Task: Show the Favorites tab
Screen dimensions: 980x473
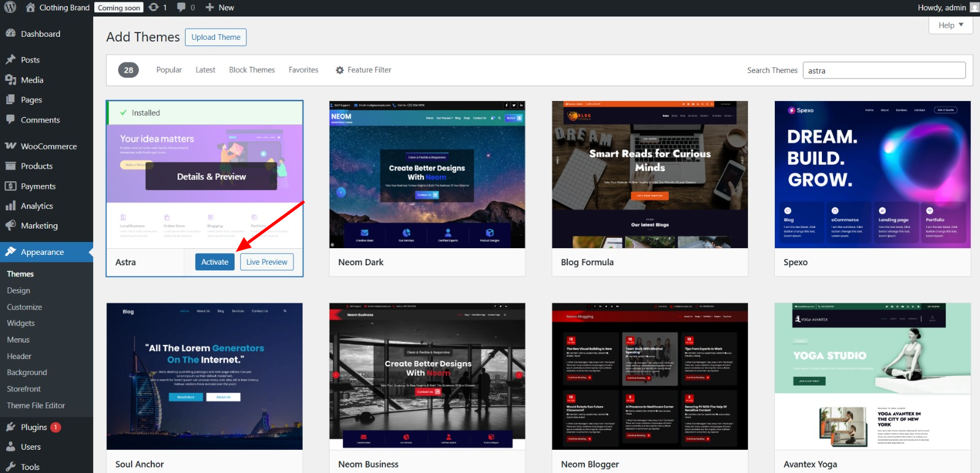Action: point(304,70)
